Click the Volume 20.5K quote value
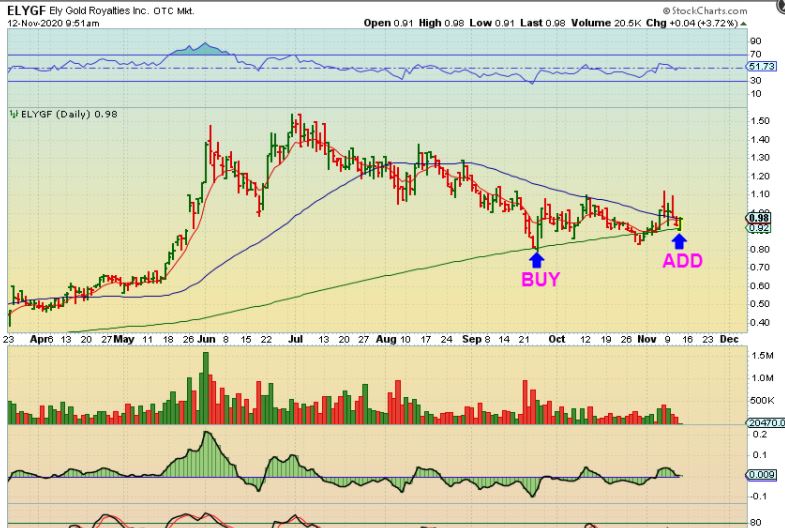The height and width of the screenshot is (528, 785). (606, 23)
